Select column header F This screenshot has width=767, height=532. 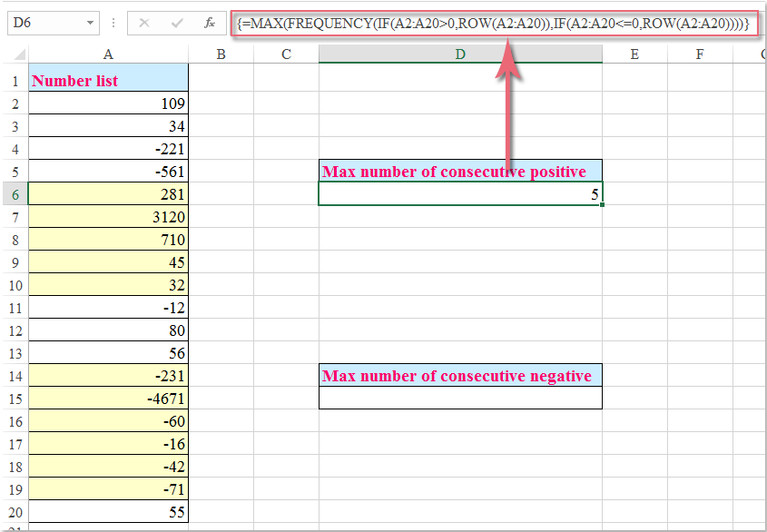click(700, 54)
